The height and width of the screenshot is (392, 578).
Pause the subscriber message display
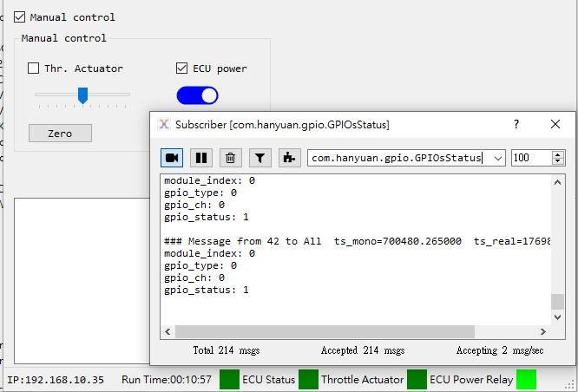point(200,158)
